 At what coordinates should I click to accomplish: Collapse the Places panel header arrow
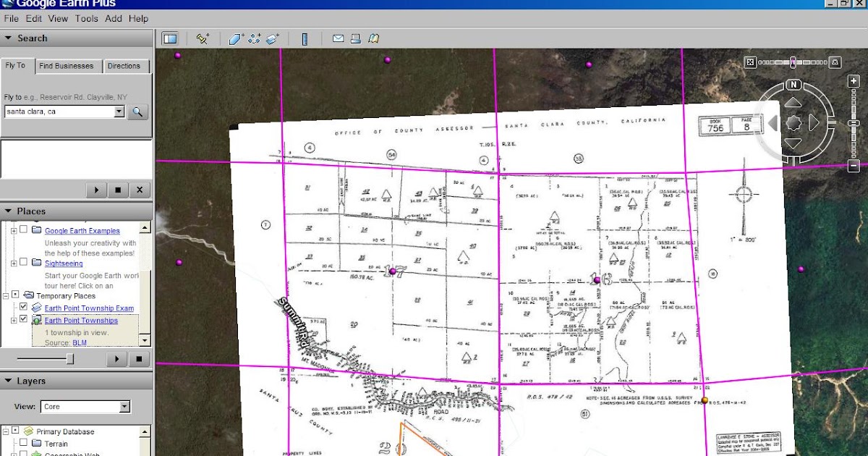pos(8,211)
